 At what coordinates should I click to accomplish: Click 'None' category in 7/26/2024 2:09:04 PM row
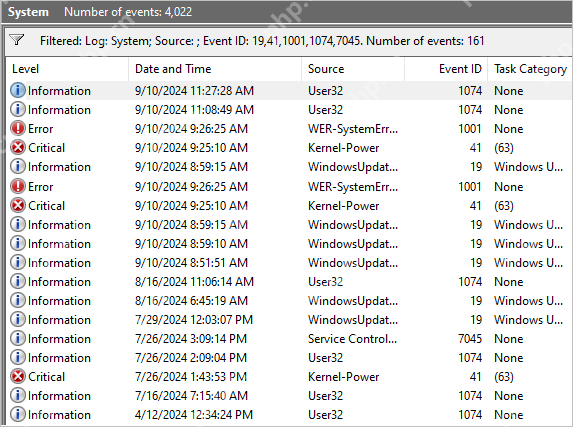tap(508, 358)
